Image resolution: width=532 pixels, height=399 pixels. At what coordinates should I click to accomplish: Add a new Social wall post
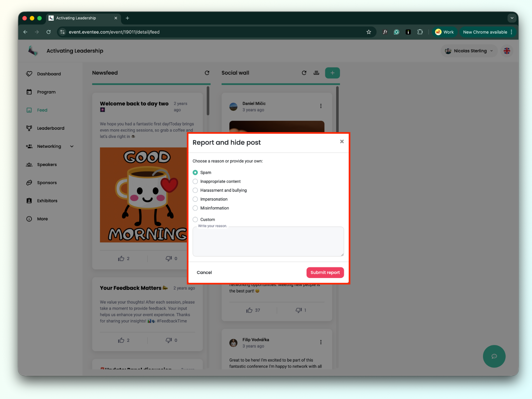(332, 73)
